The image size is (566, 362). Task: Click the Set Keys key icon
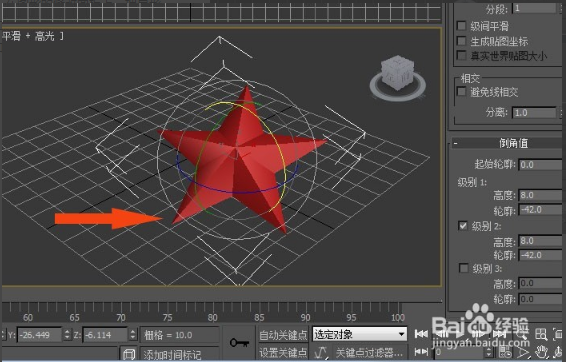239,343
